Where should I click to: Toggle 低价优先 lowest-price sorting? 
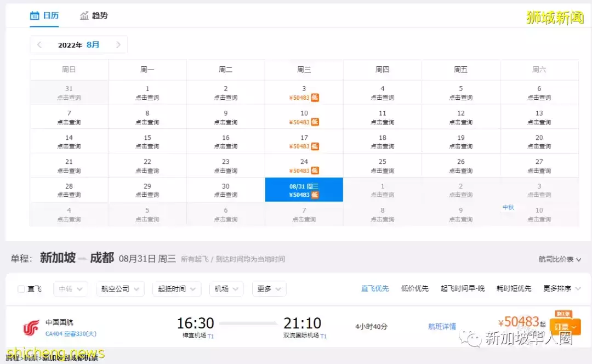point(415,289)
